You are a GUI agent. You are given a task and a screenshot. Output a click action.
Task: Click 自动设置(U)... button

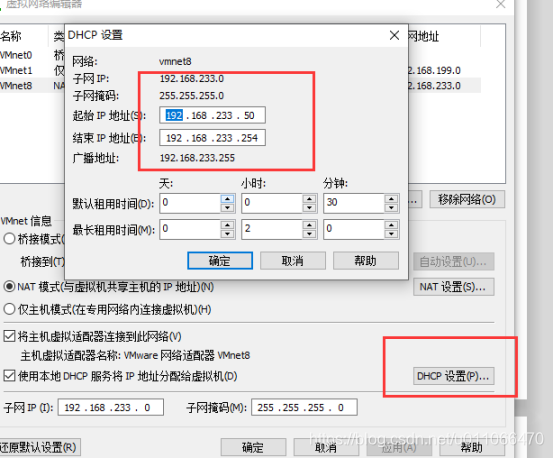tap(454, 262)
